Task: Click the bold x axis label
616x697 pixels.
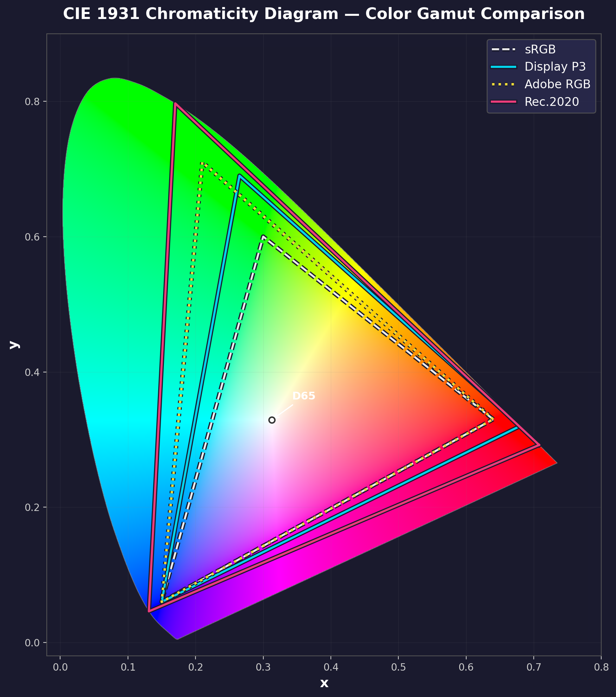Action: pos(324,683)
